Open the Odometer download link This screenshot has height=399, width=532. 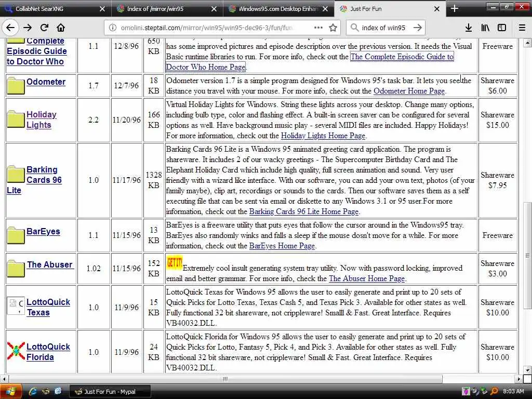click(x=46, y=82)
